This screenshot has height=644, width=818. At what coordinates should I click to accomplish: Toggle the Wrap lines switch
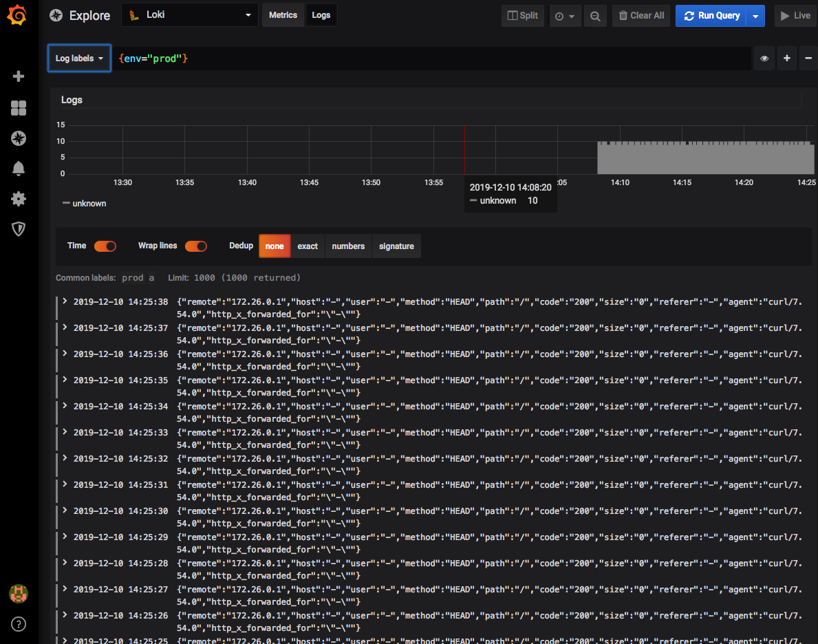196,246
